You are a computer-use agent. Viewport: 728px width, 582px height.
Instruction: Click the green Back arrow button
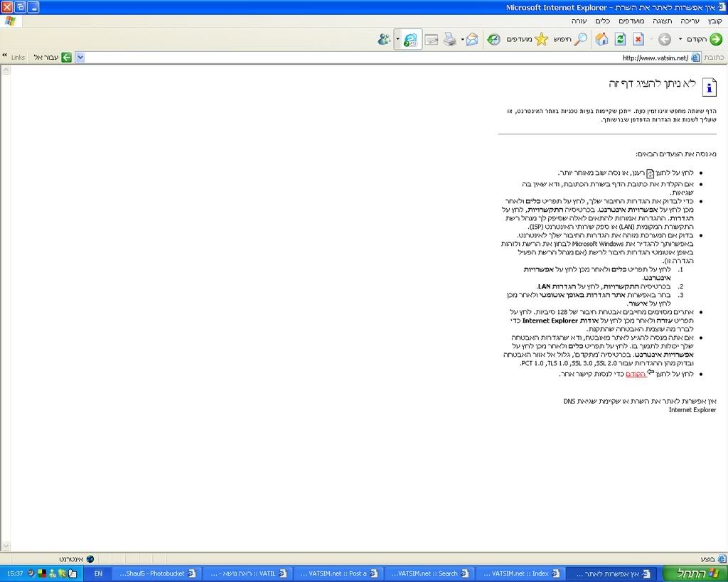715,39
